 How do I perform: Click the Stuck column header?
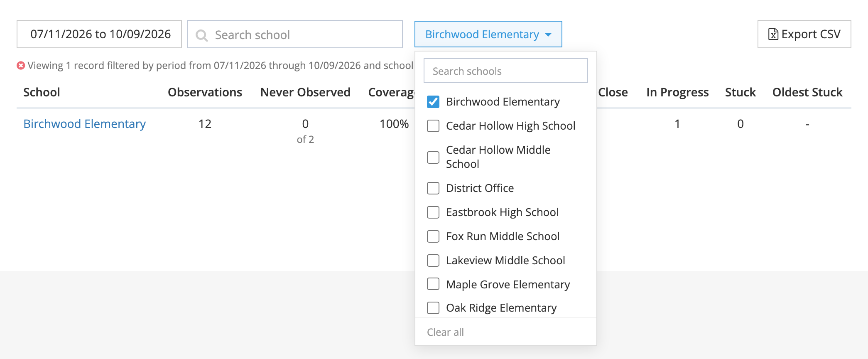point(740,92)
